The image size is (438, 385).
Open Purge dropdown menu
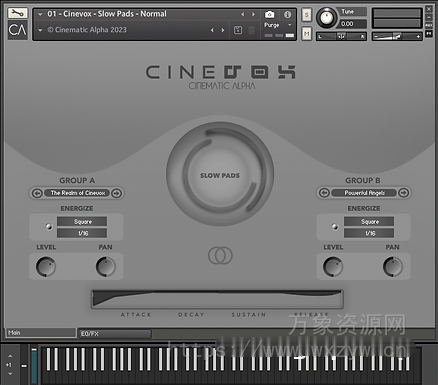pyautogui.click(x=278, y=25)
